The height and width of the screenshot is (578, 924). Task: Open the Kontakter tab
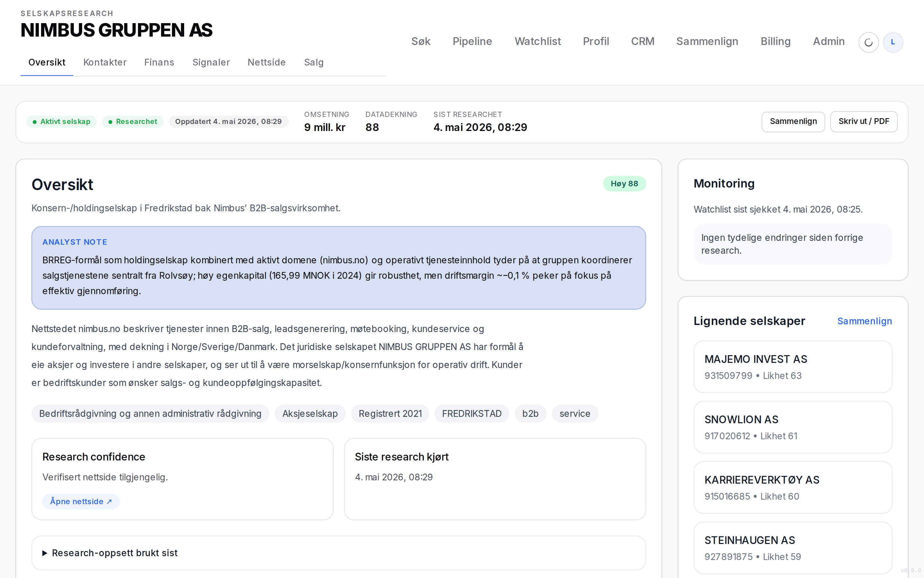[x=105, y=62]
